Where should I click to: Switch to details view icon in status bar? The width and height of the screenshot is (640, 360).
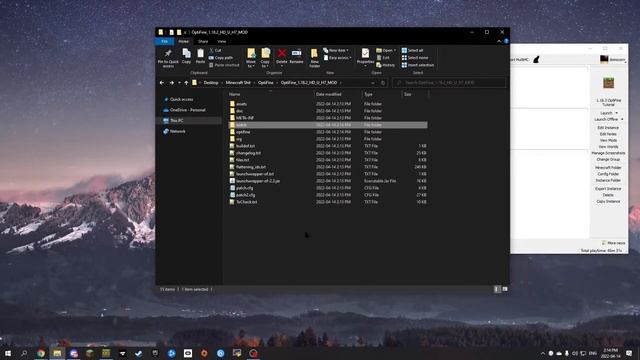click(497, 289)
